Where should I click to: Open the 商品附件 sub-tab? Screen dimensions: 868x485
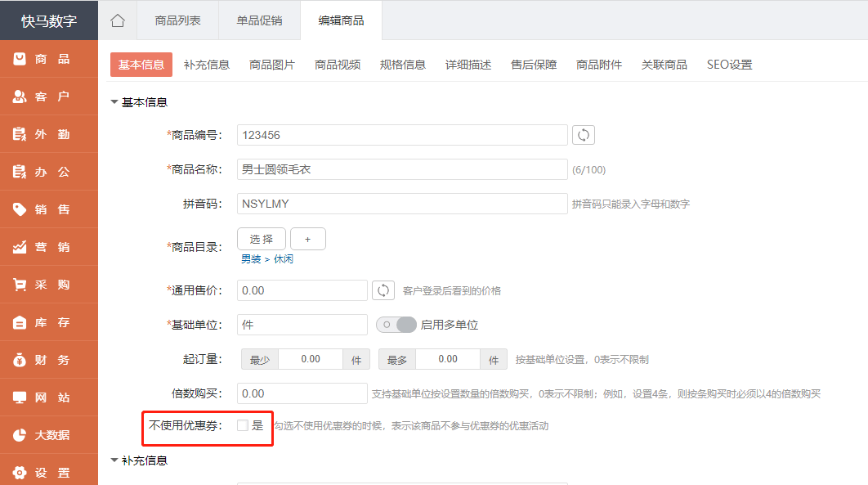click(599, 65)
